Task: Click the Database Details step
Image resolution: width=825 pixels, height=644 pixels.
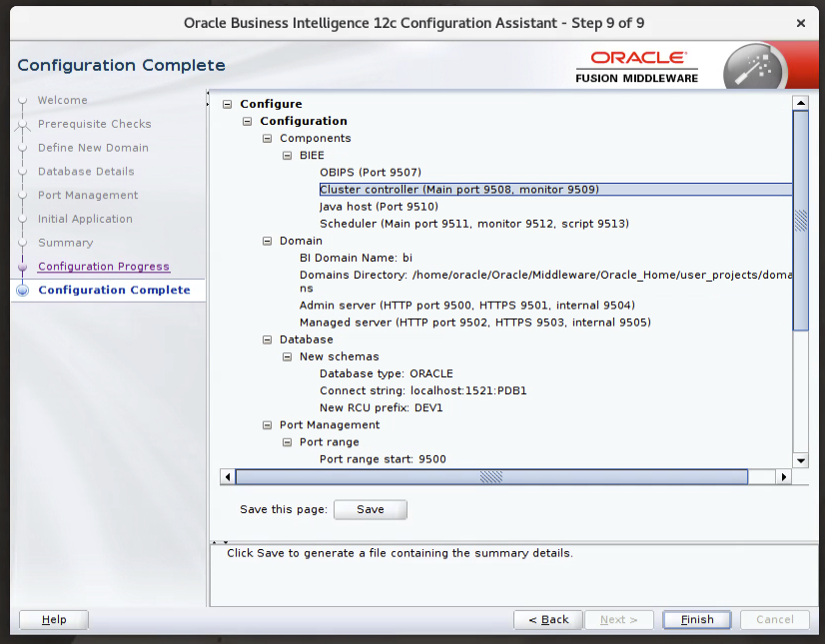Action: (86, 172)
